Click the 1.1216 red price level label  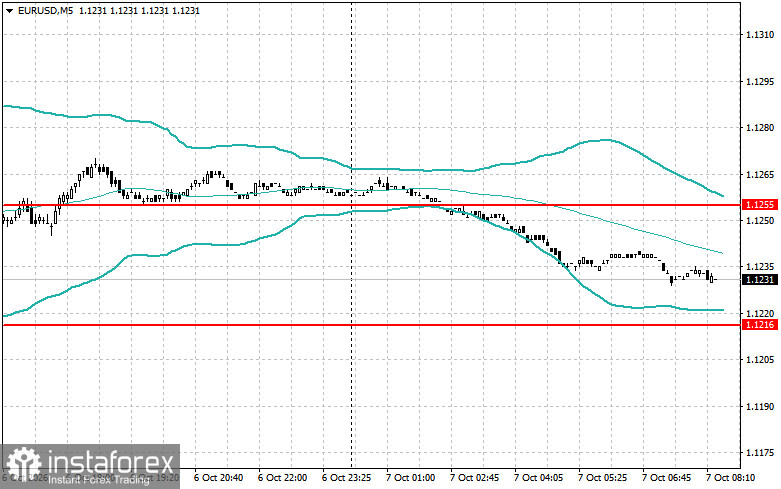pyautogui.click(x=760, y=325)
